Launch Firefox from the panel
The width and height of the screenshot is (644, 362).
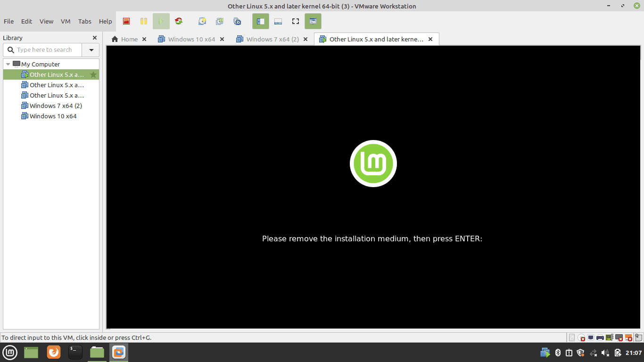point(54,352)
